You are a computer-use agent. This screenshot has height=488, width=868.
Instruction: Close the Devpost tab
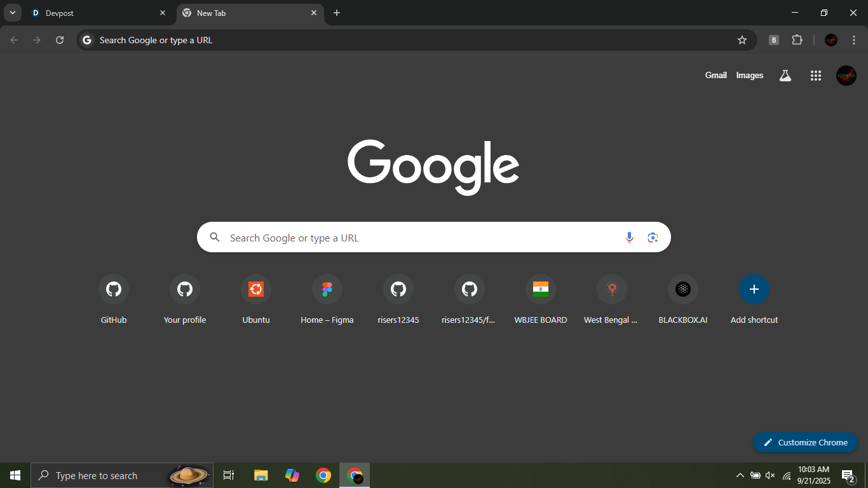point(163,13)
